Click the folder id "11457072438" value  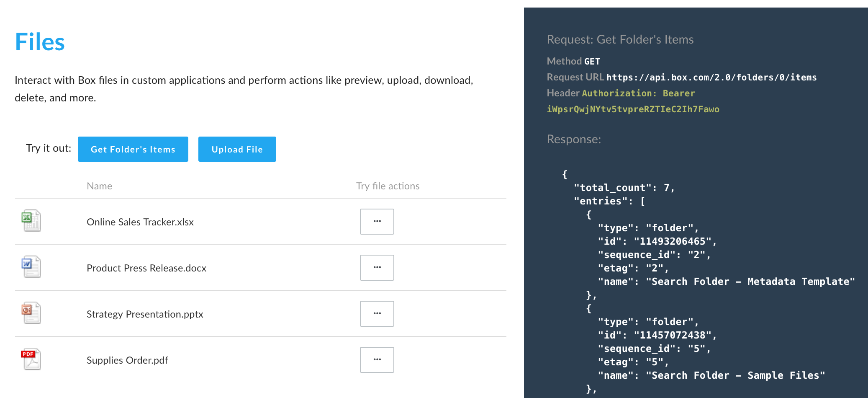point(673,335)
